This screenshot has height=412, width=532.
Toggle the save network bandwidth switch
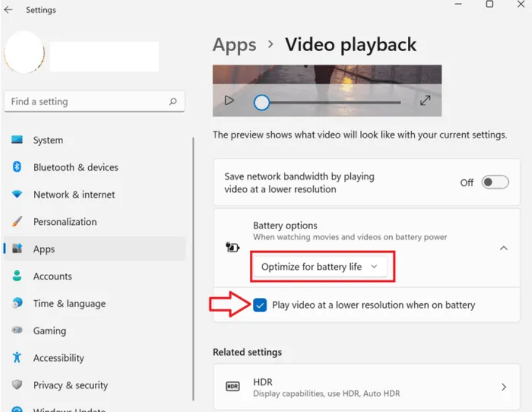tap(495, 182)
